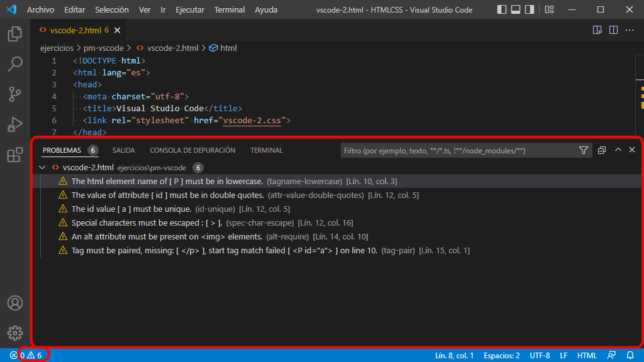This screenshot has height=362, width=644.
Task: Open the Ejecutar menu
Action: point(190,9)
